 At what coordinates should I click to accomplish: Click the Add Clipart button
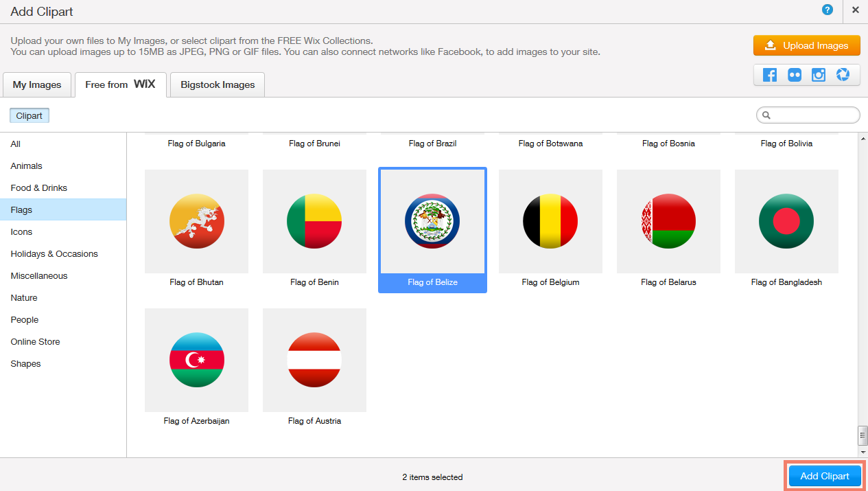click(825, 476)
